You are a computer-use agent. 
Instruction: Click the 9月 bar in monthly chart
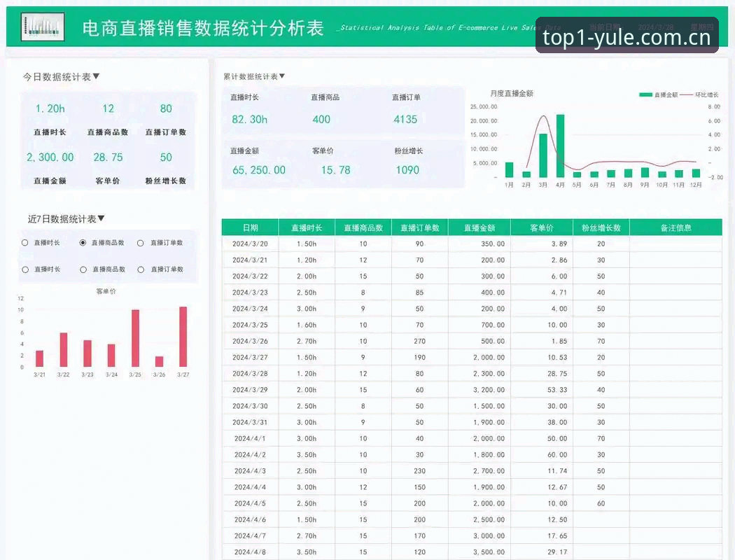(645, 172)
